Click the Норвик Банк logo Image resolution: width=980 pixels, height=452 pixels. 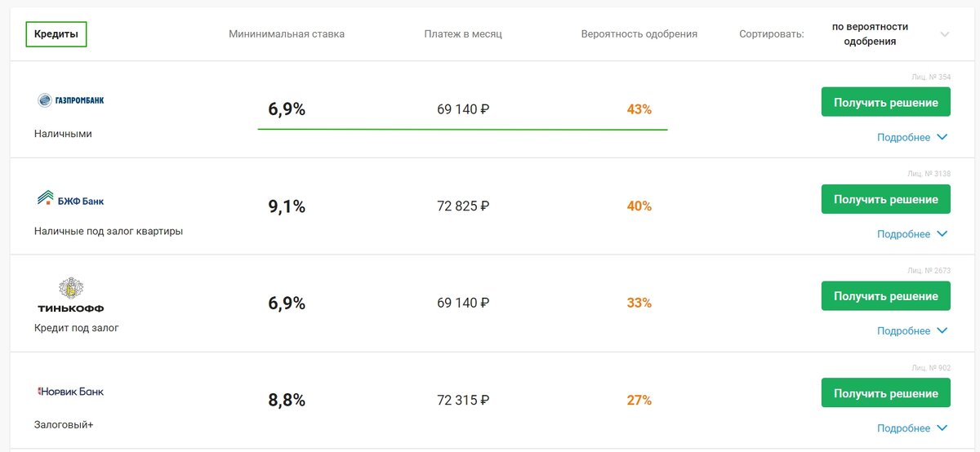71,392
